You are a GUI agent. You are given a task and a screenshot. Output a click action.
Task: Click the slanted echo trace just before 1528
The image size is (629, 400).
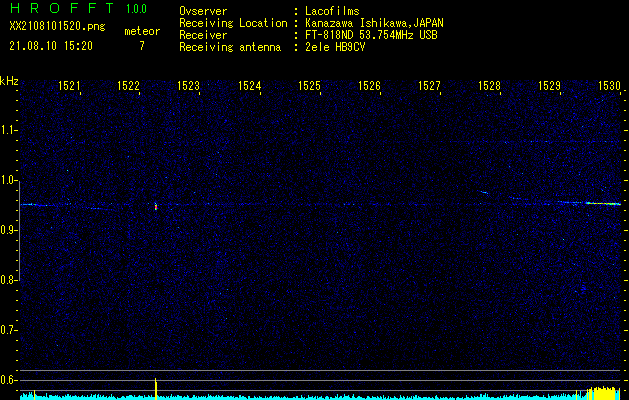click(484, 193)
